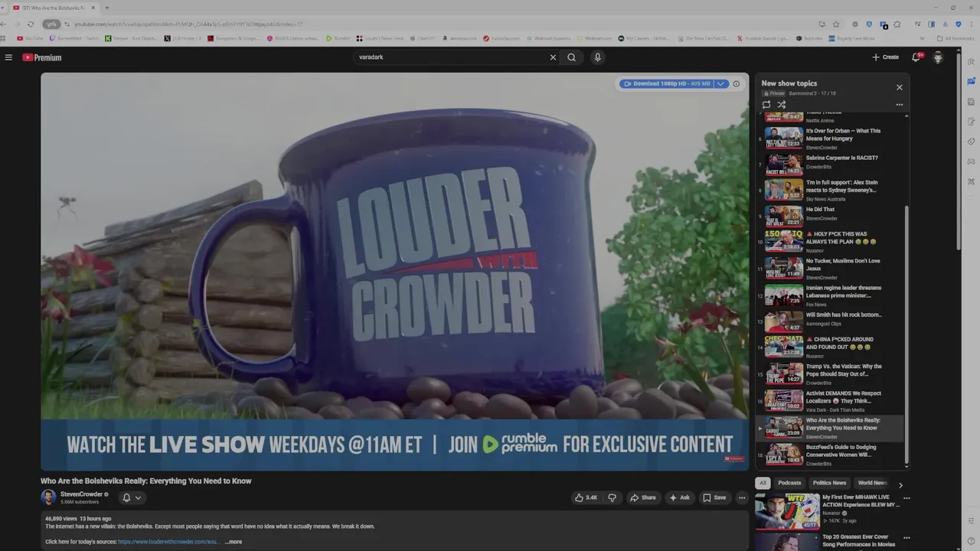The width and height of the screenshot is (980, 551).
Task: Open StevenCrowder channel name link
Action: 81,494
